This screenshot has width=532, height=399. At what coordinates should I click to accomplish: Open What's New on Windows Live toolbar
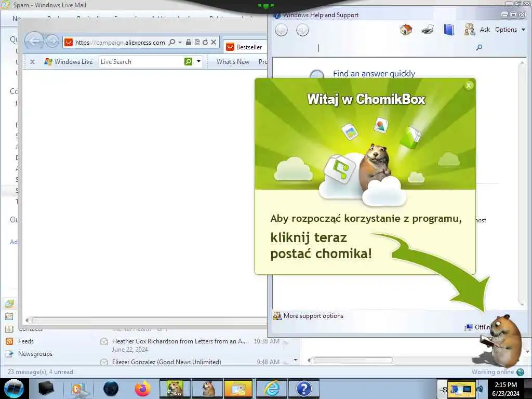point(233,62)
